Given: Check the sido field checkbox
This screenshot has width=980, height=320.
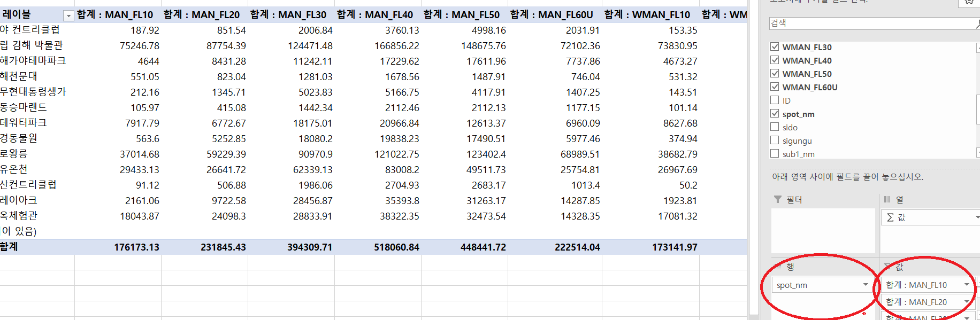Looking at the screenshot, I should click(x=775, y=127).
